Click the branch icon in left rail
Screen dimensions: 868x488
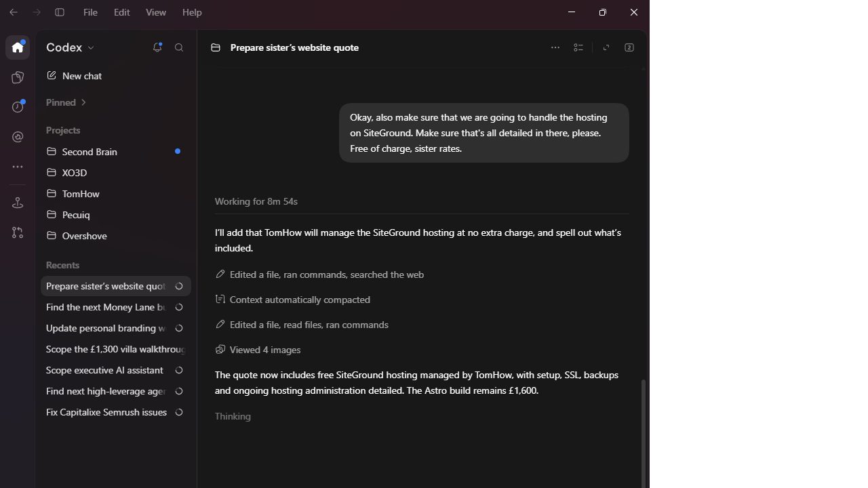coord(18,232)
